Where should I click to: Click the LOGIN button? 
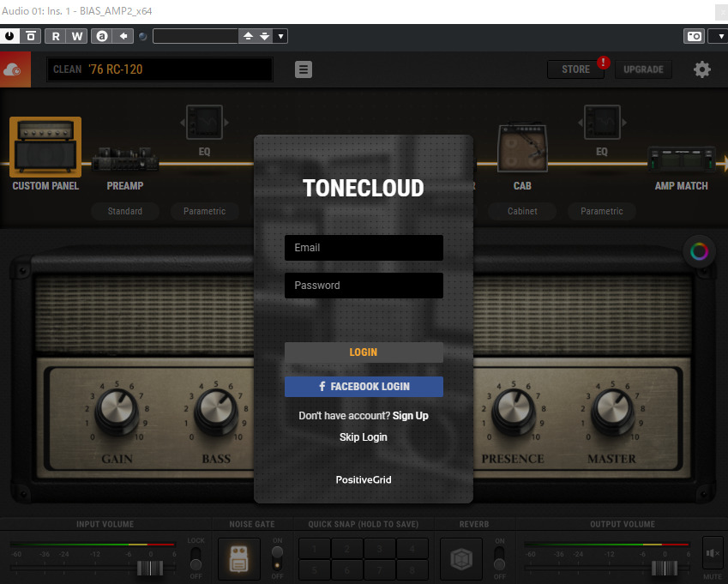point(364,352)
